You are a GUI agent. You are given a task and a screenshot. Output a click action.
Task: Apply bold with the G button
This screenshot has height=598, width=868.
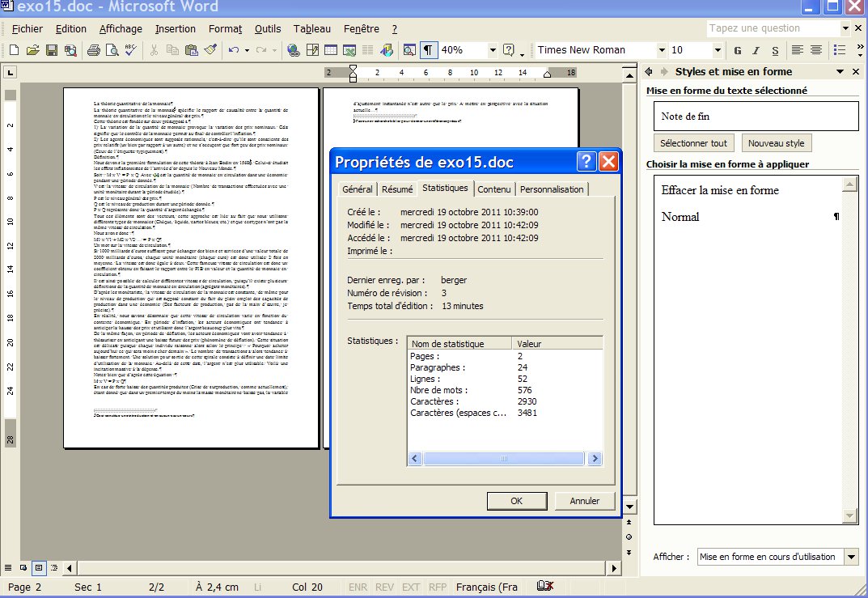coord(738,50)
